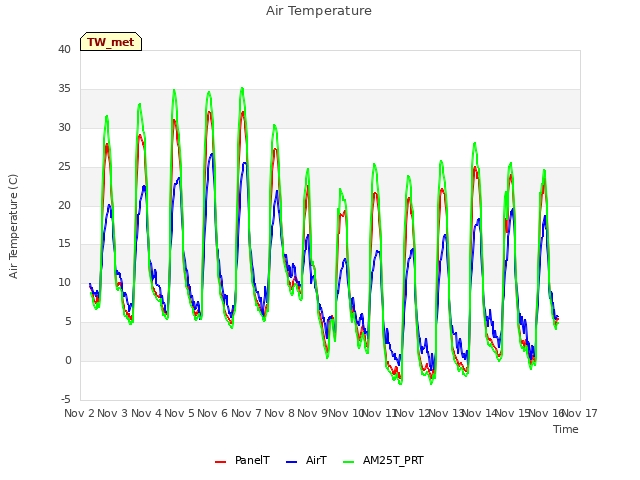Click the Nov 2 x-axis tick label

click(x=80, y=413)
